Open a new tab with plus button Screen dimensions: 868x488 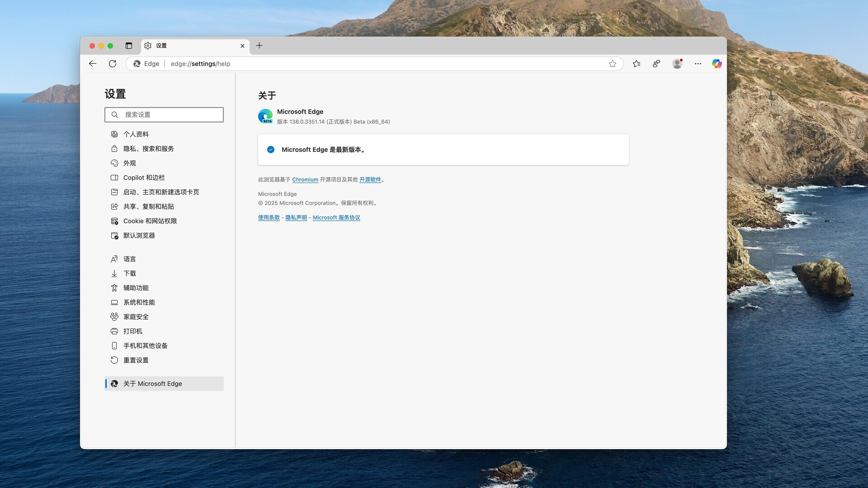pyautogui.click(x=259, y=46)
